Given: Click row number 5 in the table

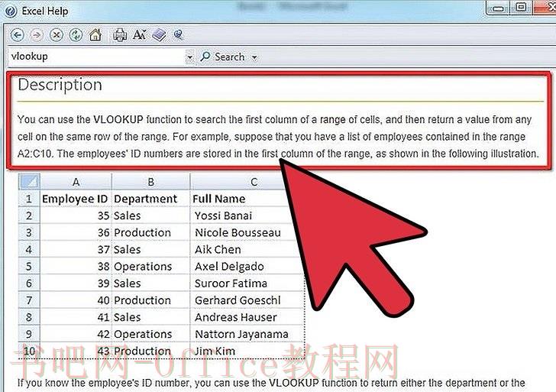Looking at the screenshot, I should tap(29, 267).
